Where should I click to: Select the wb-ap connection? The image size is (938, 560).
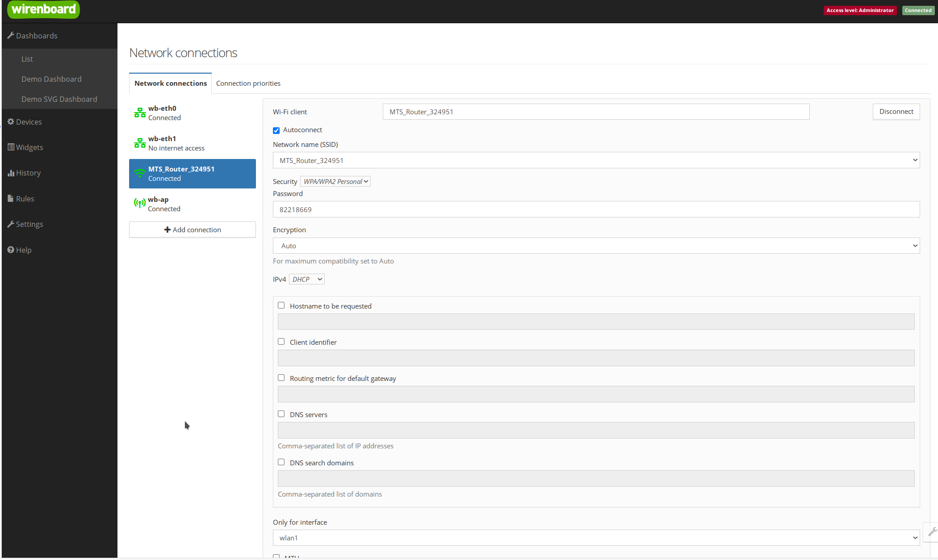pos(193,204)
